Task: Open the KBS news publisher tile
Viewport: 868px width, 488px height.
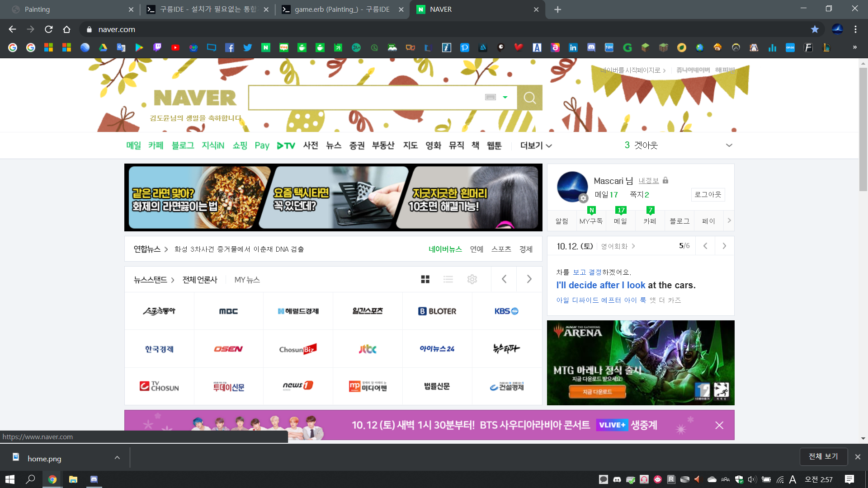Action: click(506, 311)
